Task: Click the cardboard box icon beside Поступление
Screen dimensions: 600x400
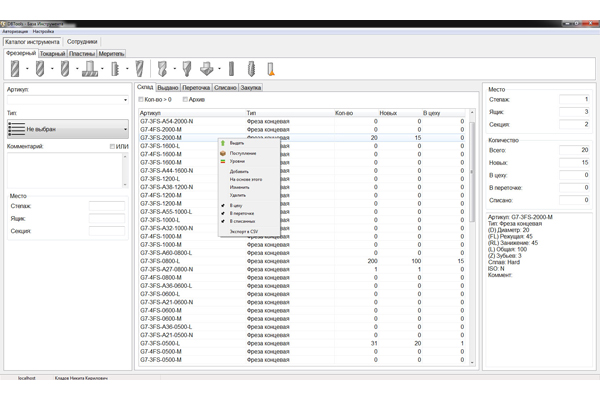Action: [x=223, y=153]
